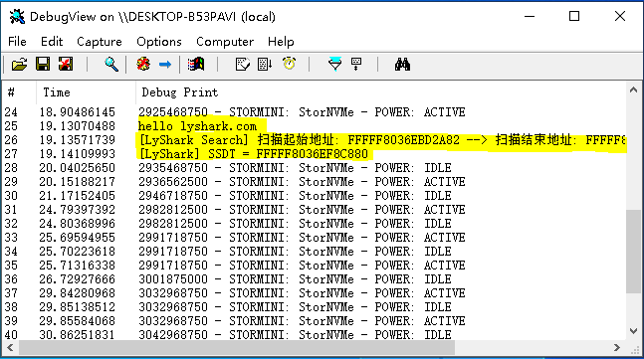Open the Options menu

point(159,42)
